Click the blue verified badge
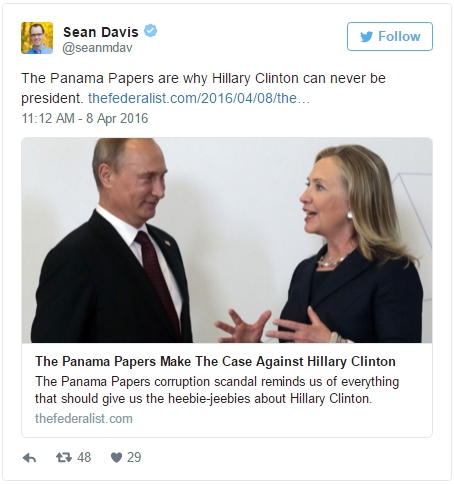The width and height of the screenshot is (454, 484). 150,31
